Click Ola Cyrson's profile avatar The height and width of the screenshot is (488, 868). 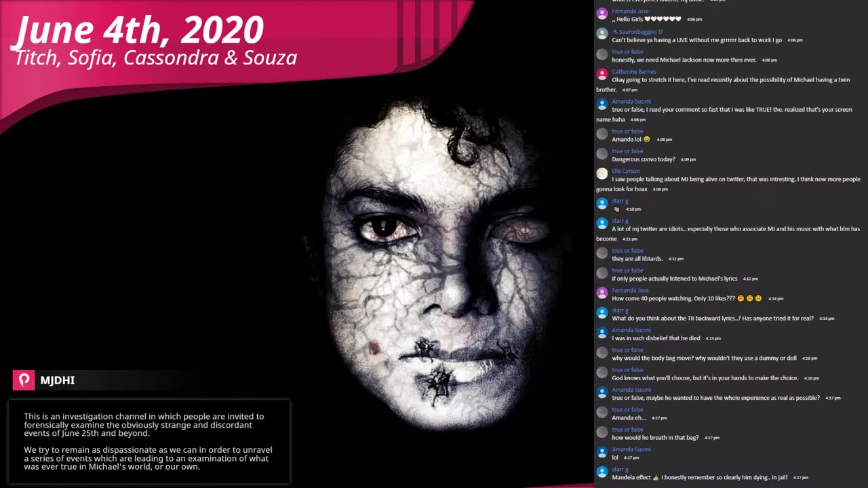tap(602, 174)
